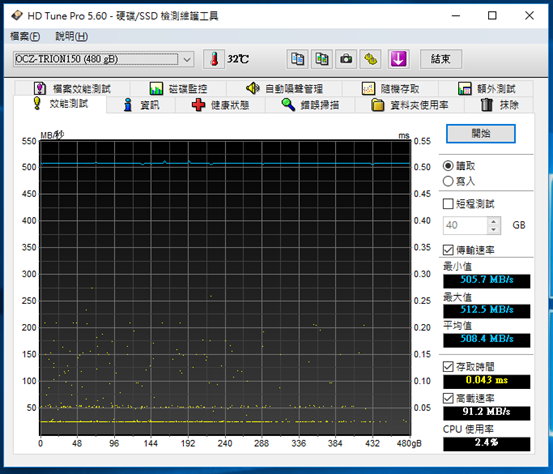Open the 資料夾使用率 tab
This screenshot has height=474, width=553.
tap(410, 105)
